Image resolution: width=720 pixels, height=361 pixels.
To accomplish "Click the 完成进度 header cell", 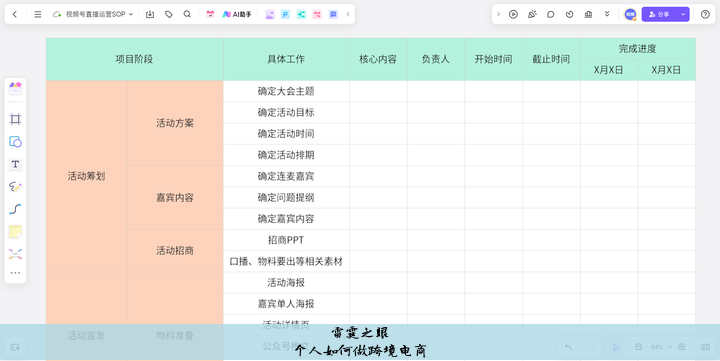I will pyautogui.click(x=638, y=49).
